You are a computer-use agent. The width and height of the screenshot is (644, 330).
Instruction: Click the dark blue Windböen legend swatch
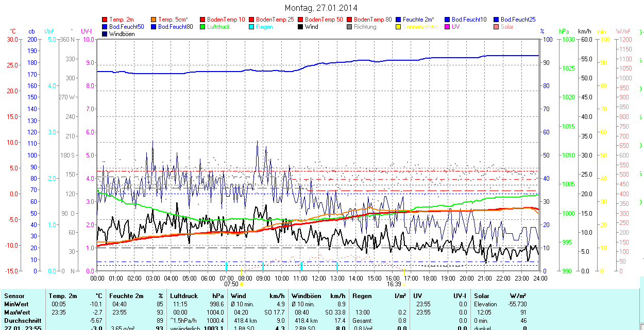tap(105, 34)
